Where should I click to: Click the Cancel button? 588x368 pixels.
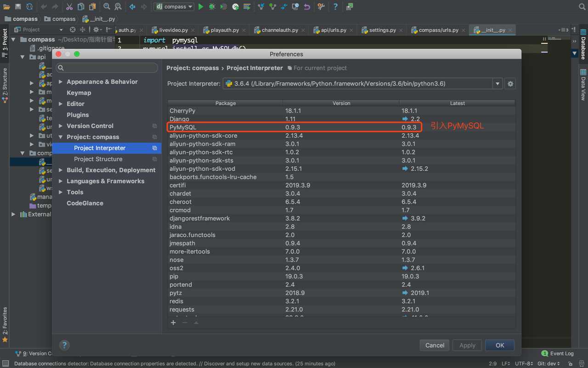(435, 345)
